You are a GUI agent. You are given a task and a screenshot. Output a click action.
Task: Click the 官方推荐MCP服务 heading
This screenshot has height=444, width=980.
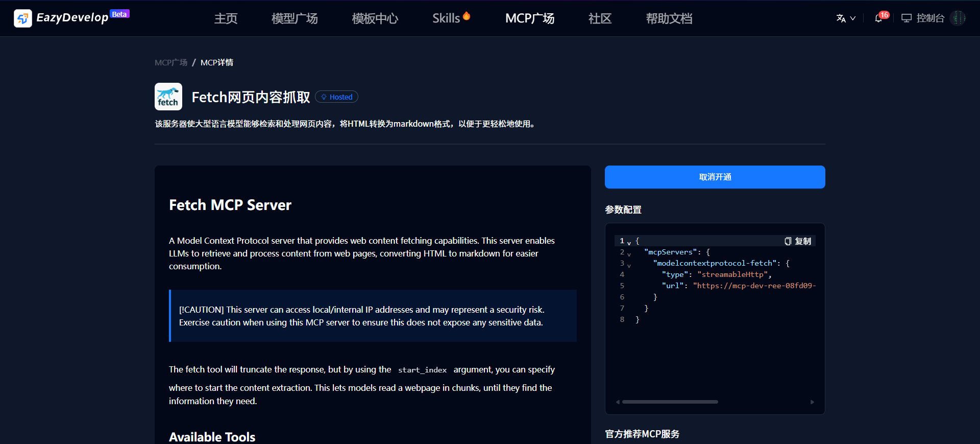(x=642, y=434)
